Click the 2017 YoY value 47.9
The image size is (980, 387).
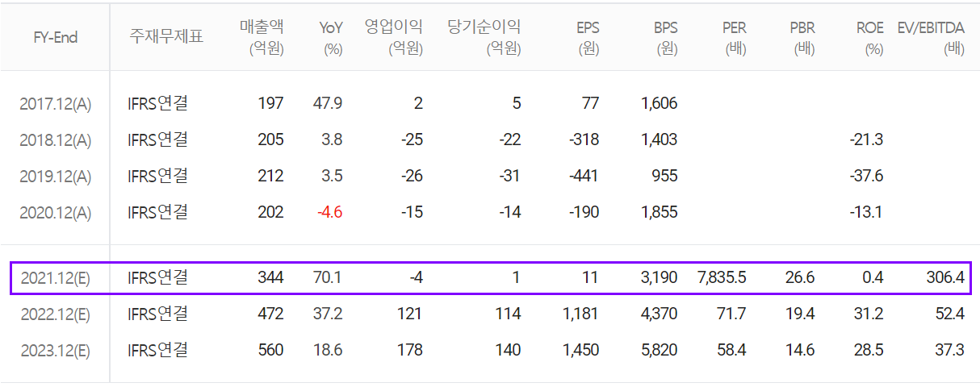coord(328,103)
